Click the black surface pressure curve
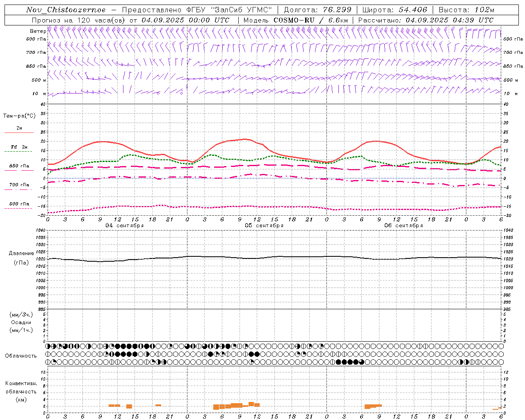525x420 pixels. tap(274, 258)
